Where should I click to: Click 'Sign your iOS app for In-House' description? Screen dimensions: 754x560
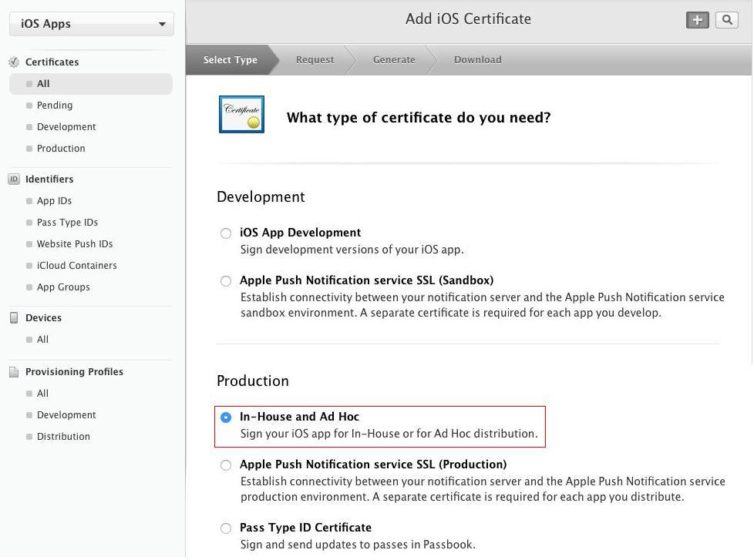point(389,434)
